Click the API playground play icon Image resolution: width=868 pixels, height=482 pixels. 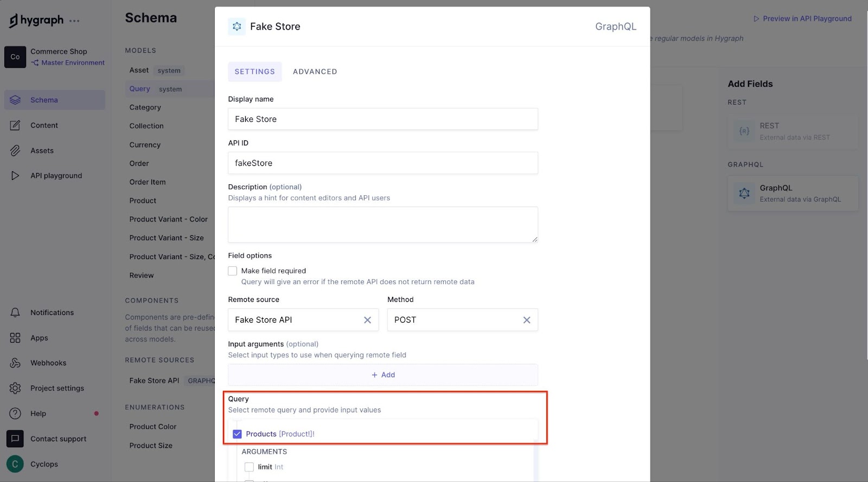pyautogui.click(x=15, y=176)
